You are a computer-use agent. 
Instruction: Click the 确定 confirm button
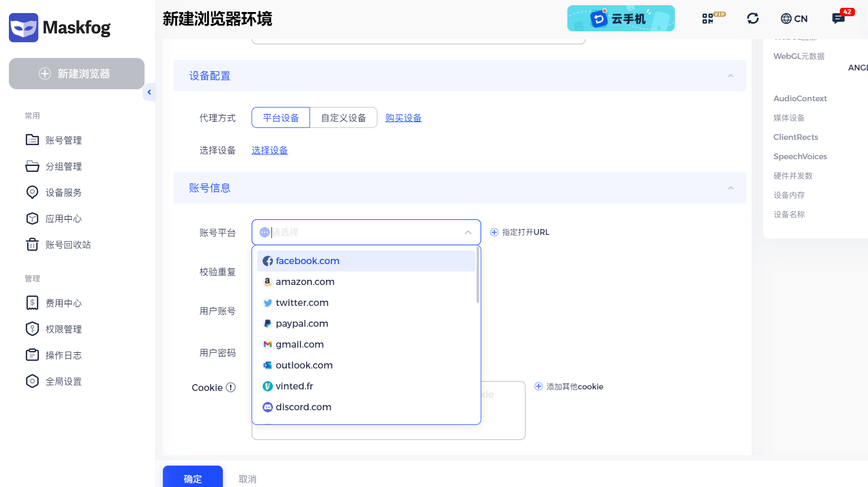pyautogui.click(x=193, y=478)
